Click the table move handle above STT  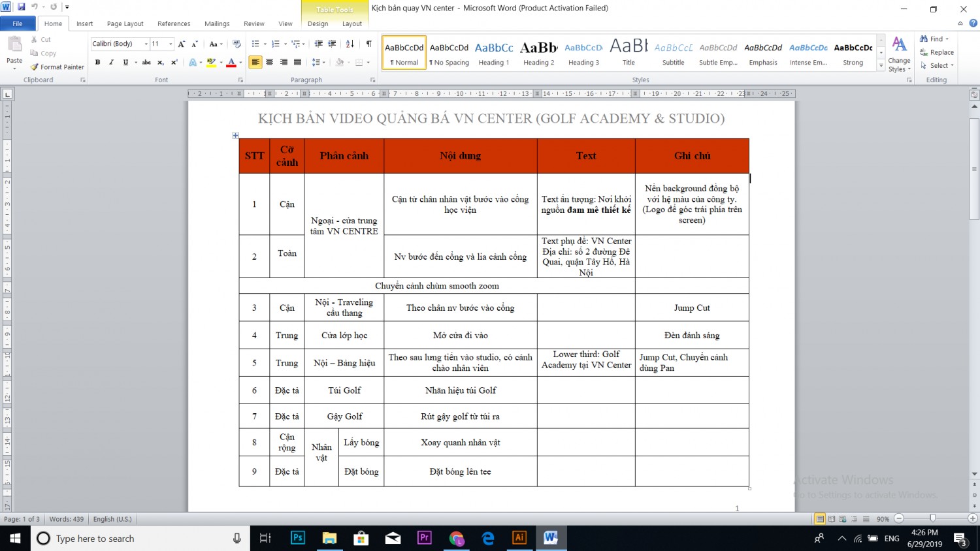point(235,135)
